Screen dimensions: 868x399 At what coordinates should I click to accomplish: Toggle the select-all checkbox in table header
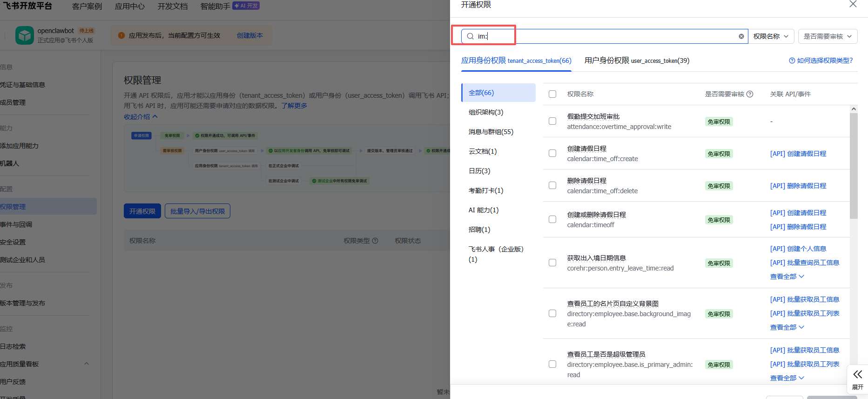(552, 94)
